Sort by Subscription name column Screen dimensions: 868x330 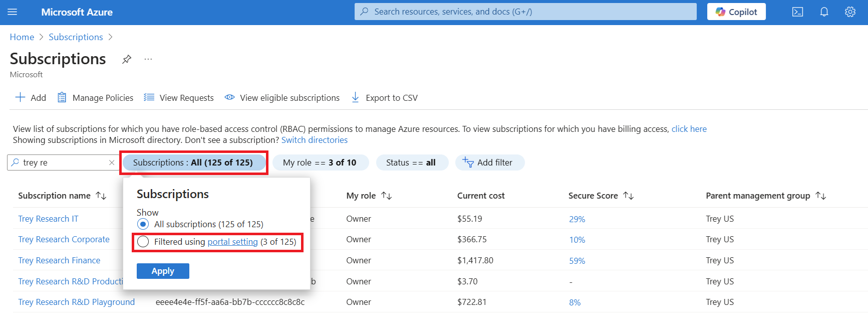tap(62, 196)
